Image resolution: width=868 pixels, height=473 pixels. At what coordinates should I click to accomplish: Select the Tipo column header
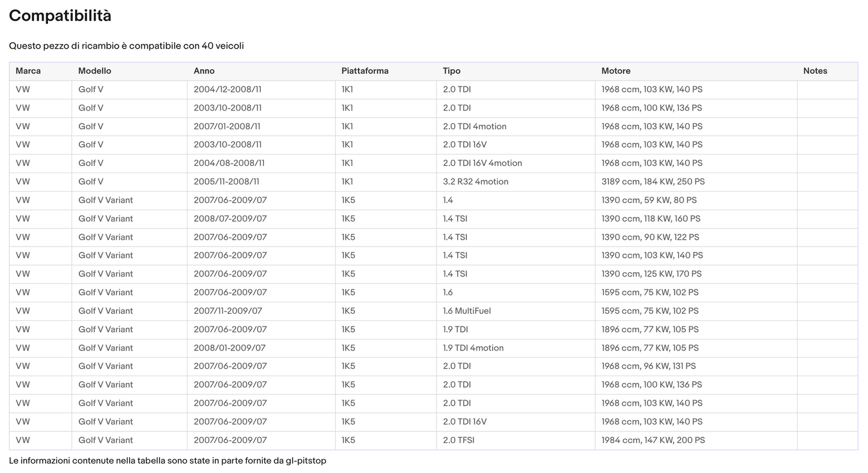[452, 71]
